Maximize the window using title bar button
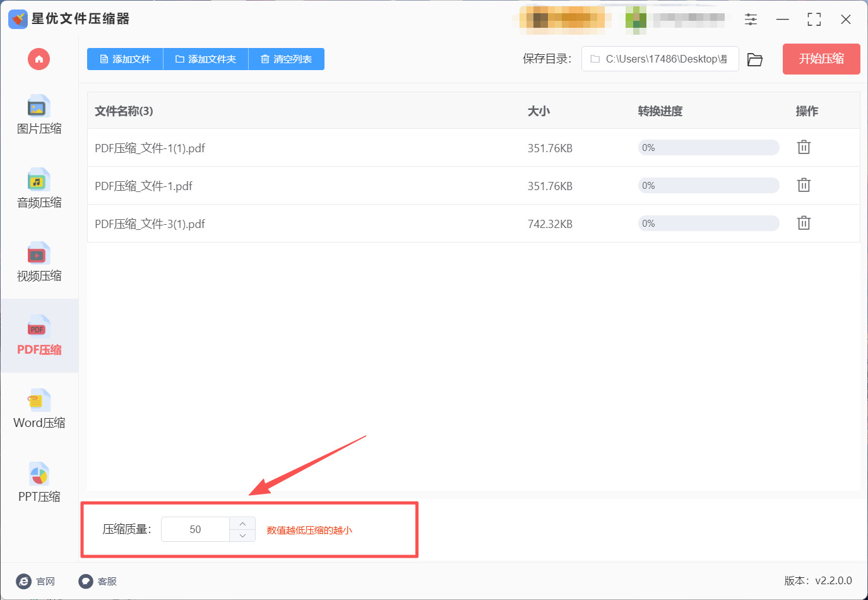Screen dimensions: 868x600 pos(814,20)
